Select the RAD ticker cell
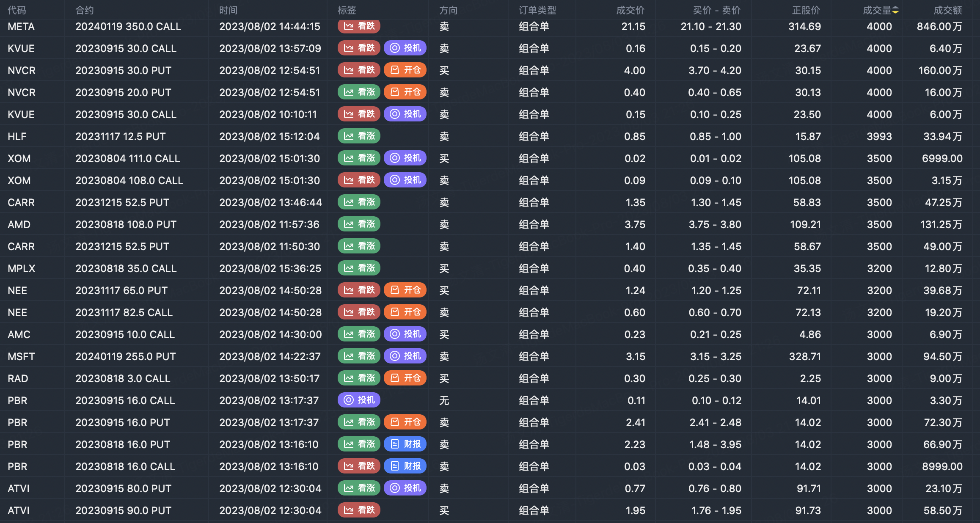This screenshot has height=523, width=980. click(18, 378)
